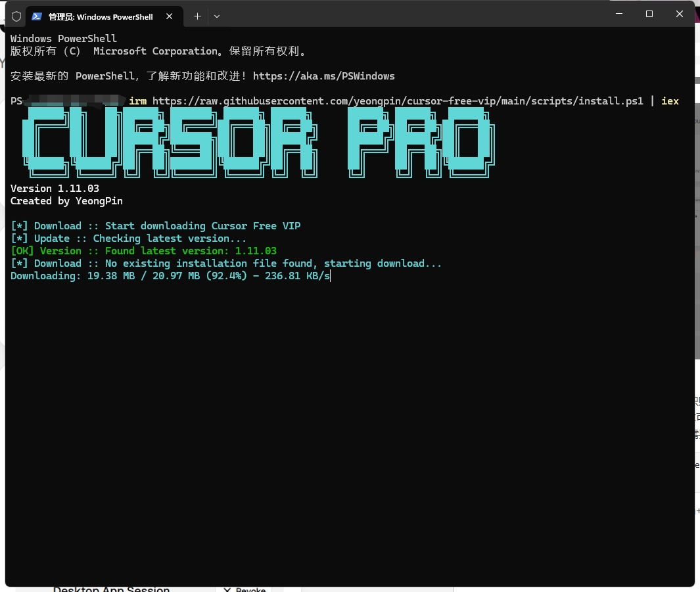This screenshot has width=700, height=592.
Task: Expand the new tab profile dropdown chevron
Action: [x=217, y=16]
